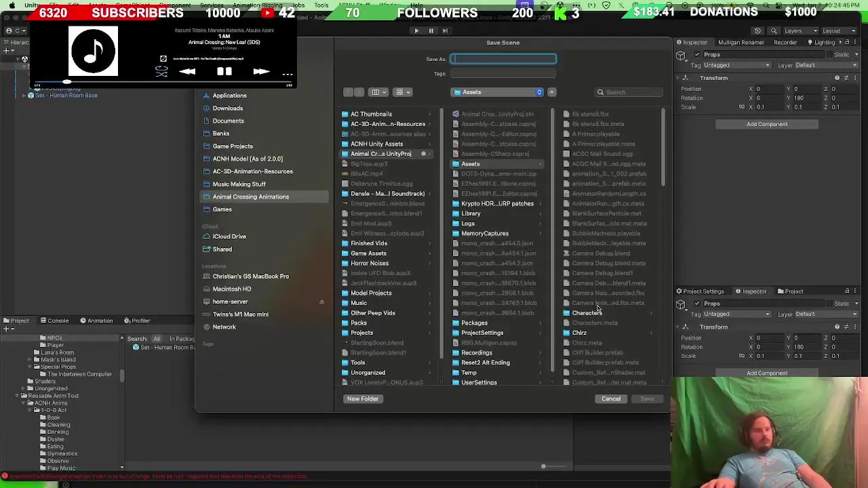The width and height of the screenshot is (868, 488).
Task: Select Set - Human Room Base prefab result
Action: pos(163,347)
